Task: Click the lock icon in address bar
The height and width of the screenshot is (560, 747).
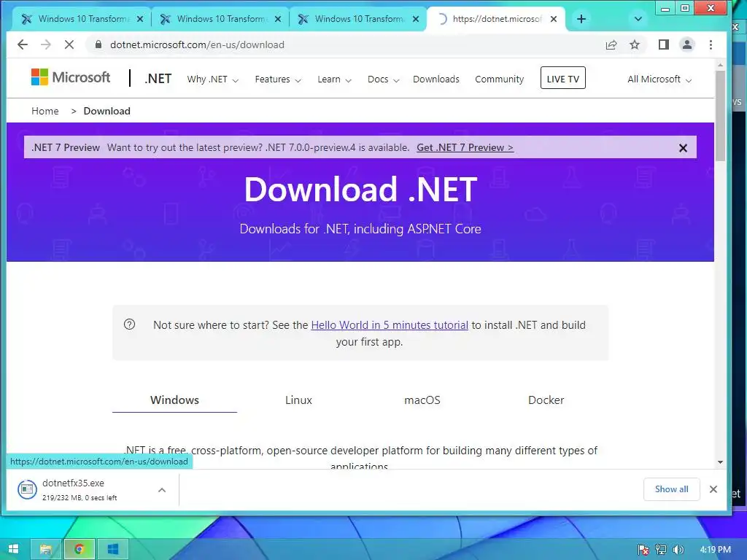Action: [x=98, y=44]
